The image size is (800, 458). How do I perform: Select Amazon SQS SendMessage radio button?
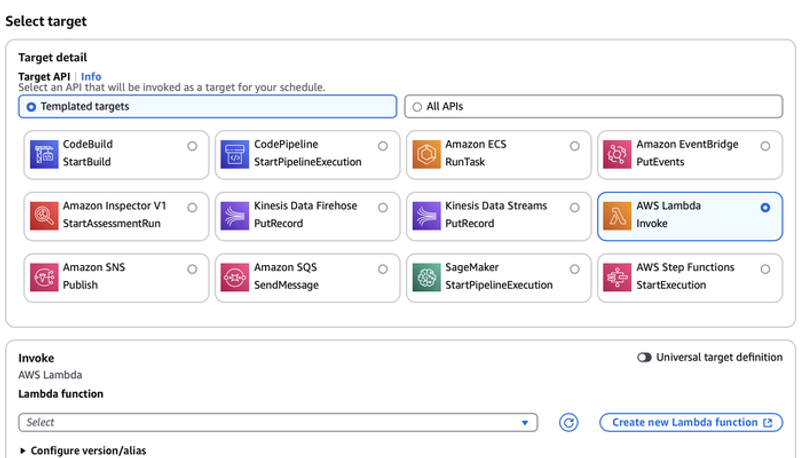[x=383, y=269]
